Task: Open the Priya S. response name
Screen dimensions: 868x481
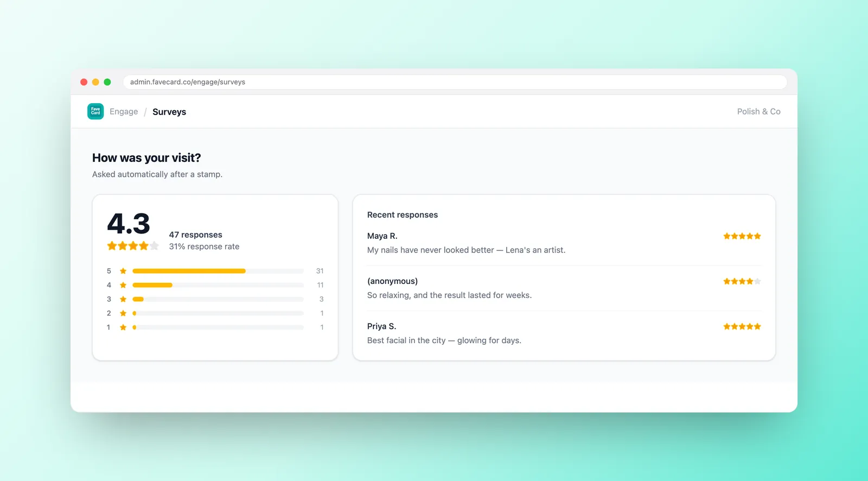Action: 382,326
